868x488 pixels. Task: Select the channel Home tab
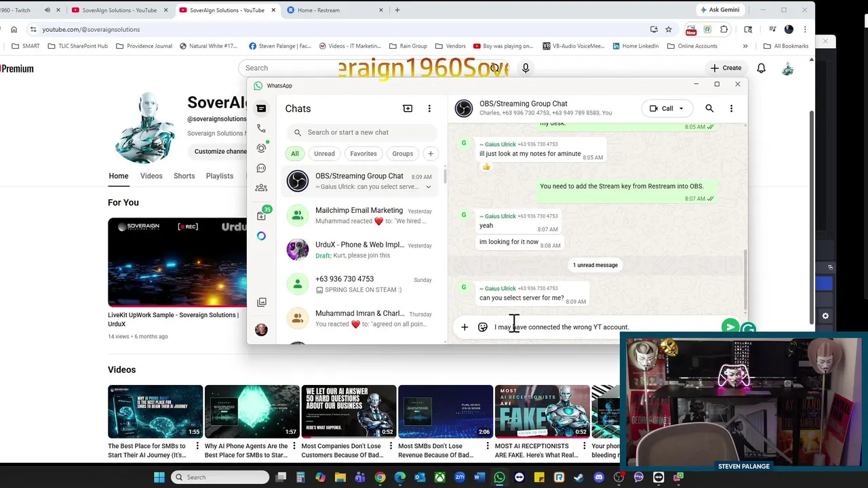click(119, 176)
